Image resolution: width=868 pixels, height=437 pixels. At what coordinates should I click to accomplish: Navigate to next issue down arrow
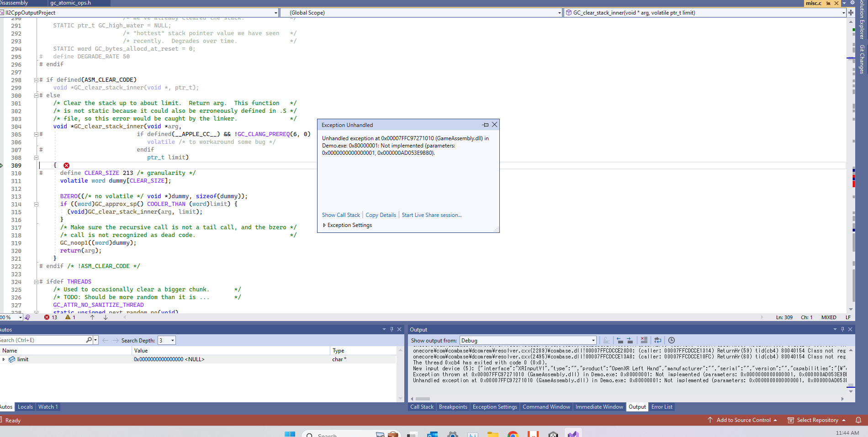(x=106, y=317)
